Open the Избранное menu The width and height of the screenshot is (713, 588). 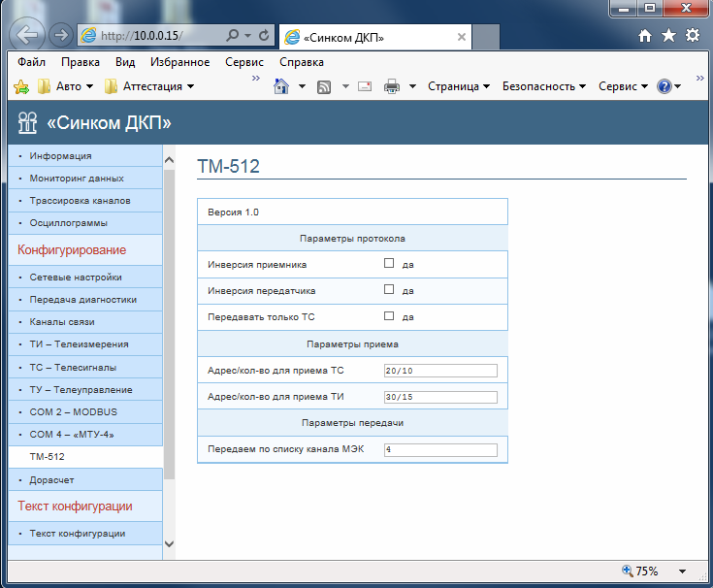180,62
